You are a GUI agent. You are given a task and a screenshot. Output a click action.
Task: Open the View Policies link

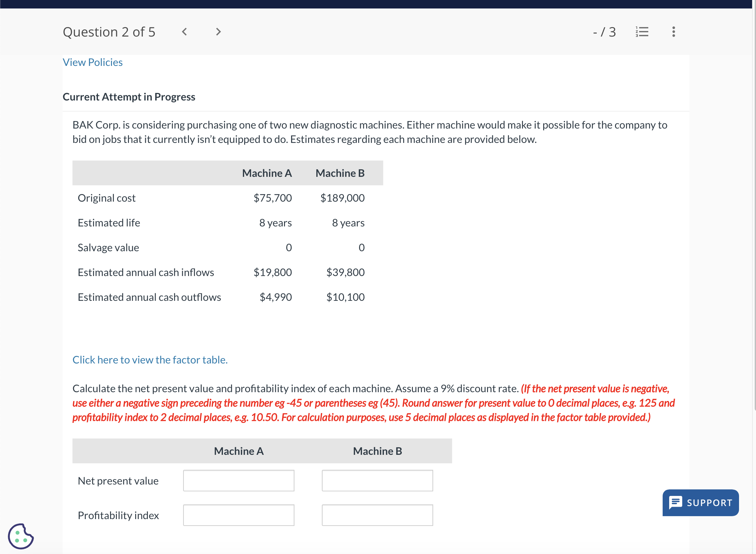click(x=93, y=62)
